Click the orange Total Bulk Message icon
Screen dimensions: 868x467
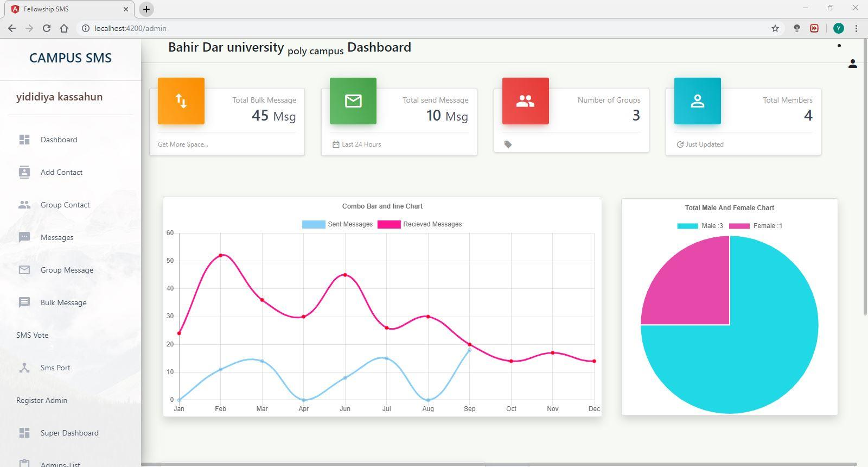click(181, 101)
